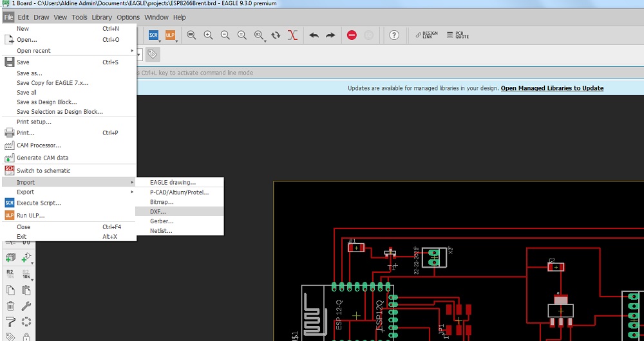
Task: Select the Value tool labeled 10k
Action: coord(26,273)
